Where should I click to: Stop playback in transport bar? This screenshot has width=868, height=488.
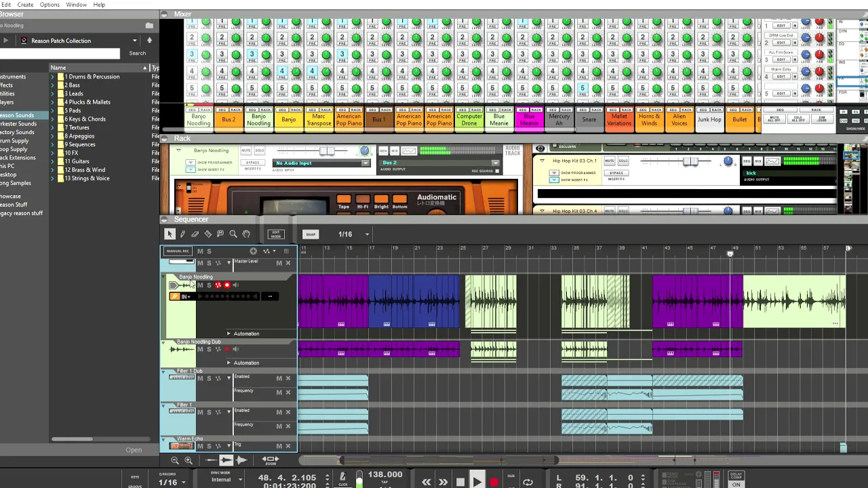tap(460, 482)
